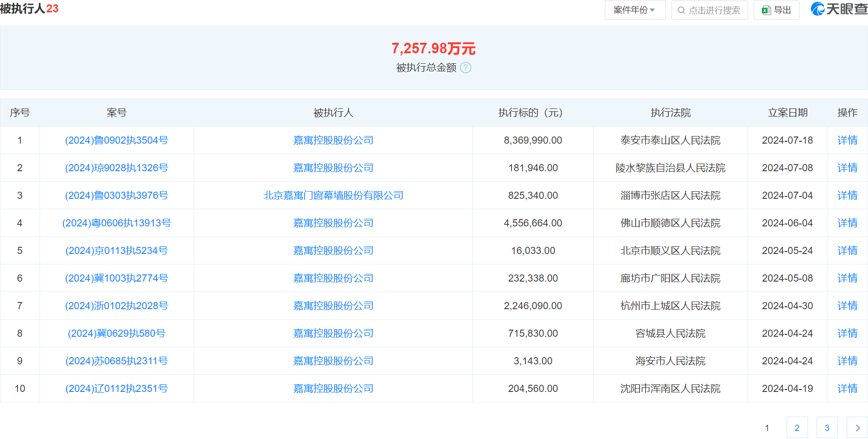The height and width of the screenshot is (439, 868).
Task: Open case (2024)琼9028执1326号
Action: (117, 168)
